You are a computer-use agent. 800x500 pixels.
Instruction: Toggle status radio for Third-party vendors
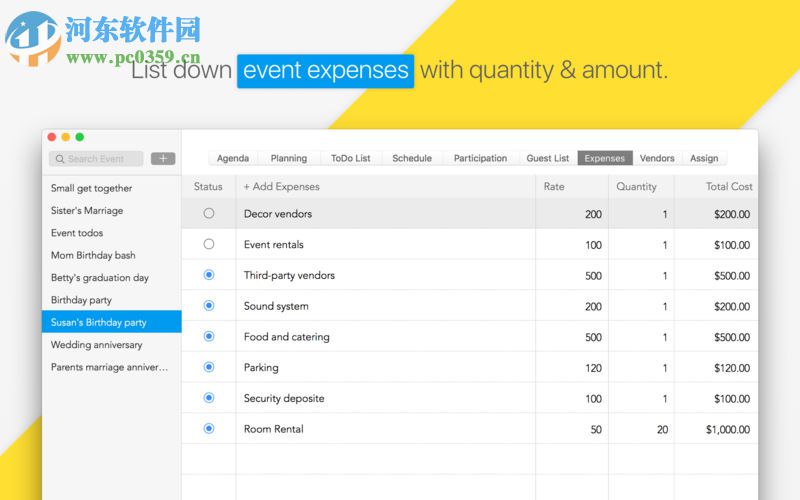pyautogui.click(x=209, y=274)
